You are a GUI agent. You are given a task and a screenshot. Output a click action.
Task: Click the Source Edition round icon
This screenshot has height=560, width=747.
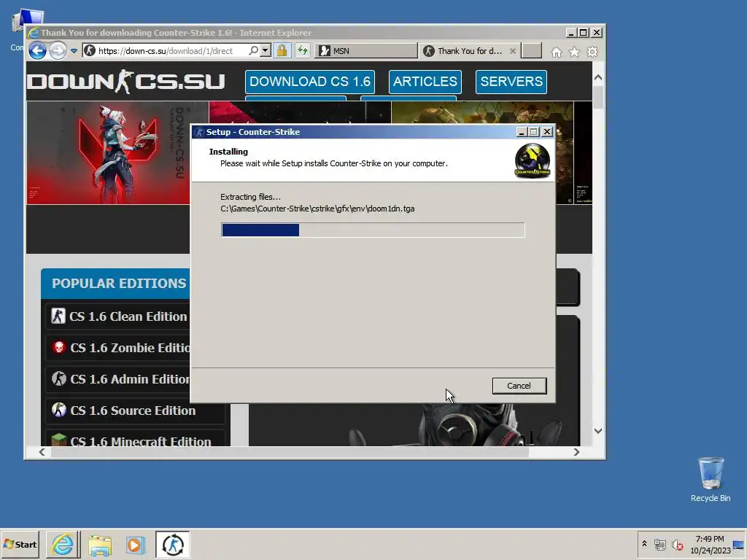coord(58,410)
